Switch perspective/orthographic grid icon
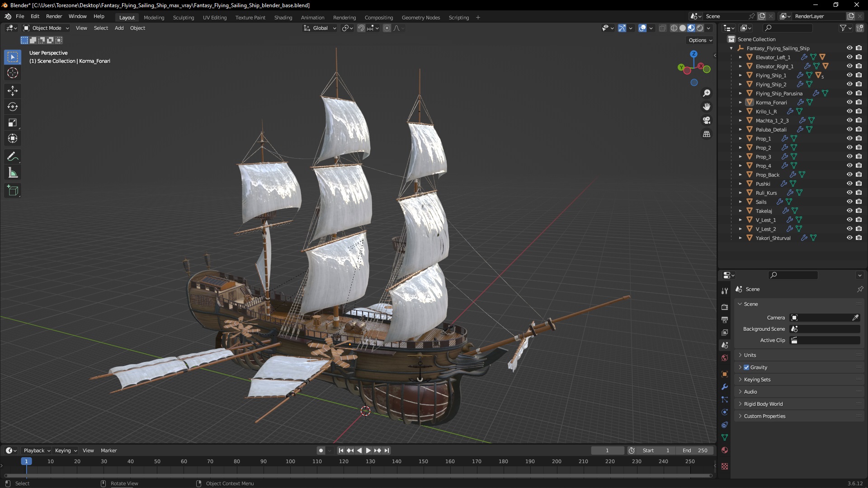 click(x=706, y=134)
